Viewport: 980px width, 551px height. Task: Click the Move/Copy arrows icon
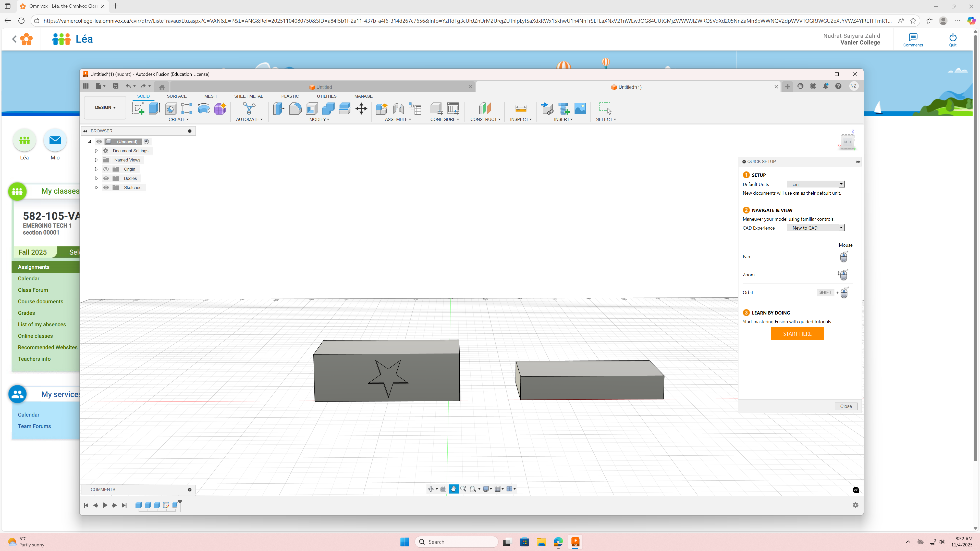tap(361, 108)
